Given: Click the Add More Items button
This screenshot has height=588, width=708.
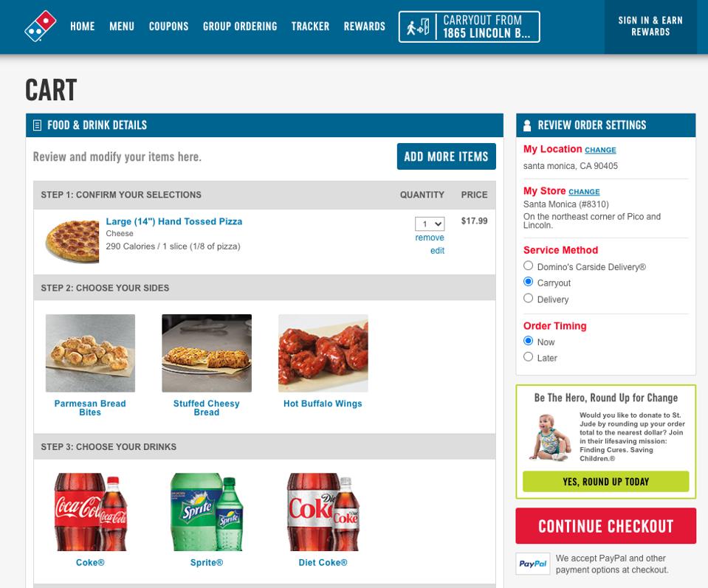Looking at the screenshot, I should coord(446,156).
